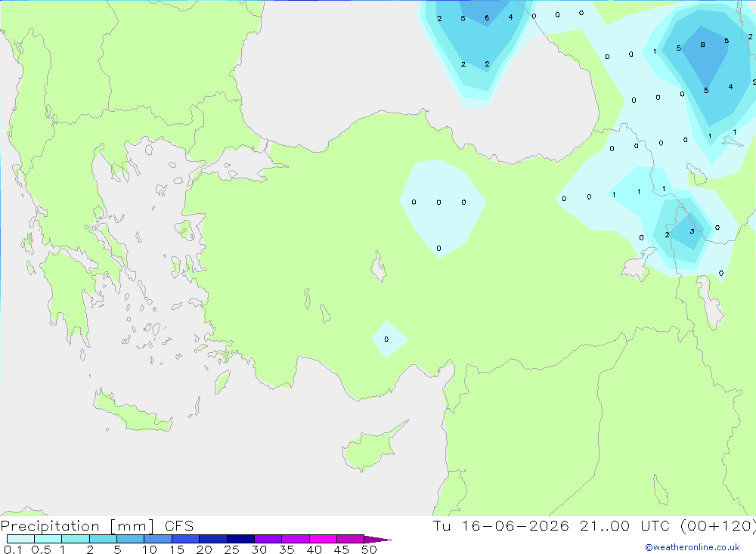Click the '35' legend scale label
Image resolution: width=756 pixels, height=554 pixels.
click(287, 549)
